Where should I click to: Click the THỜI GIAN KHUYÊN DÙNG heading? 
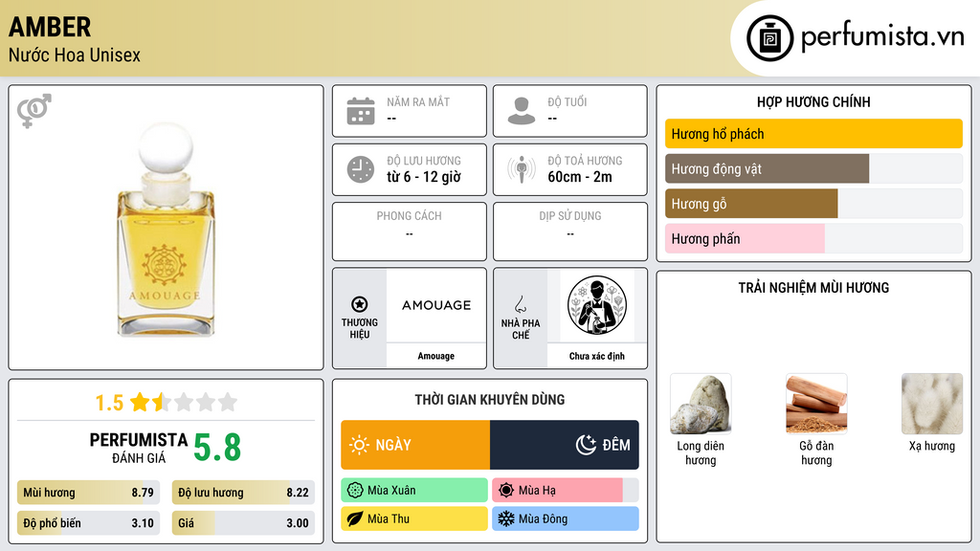click(x=490, y=400)
